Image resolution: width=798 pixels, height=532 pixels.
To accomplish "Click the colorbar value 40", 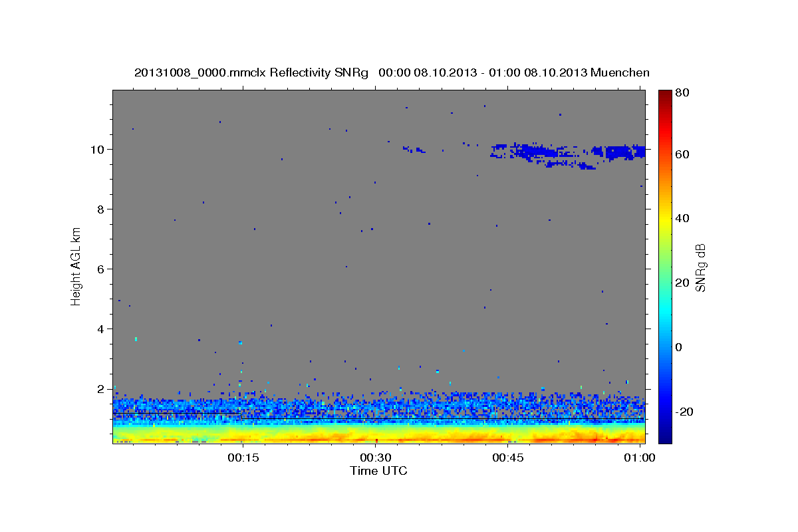I will click(682, 218).
